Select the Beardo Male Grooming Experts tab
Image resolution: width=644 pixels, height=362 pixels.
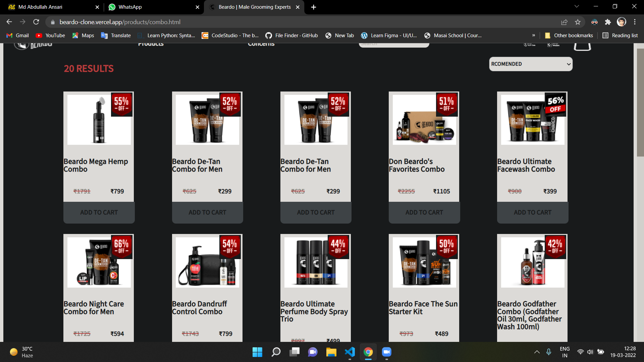point(254,7)
